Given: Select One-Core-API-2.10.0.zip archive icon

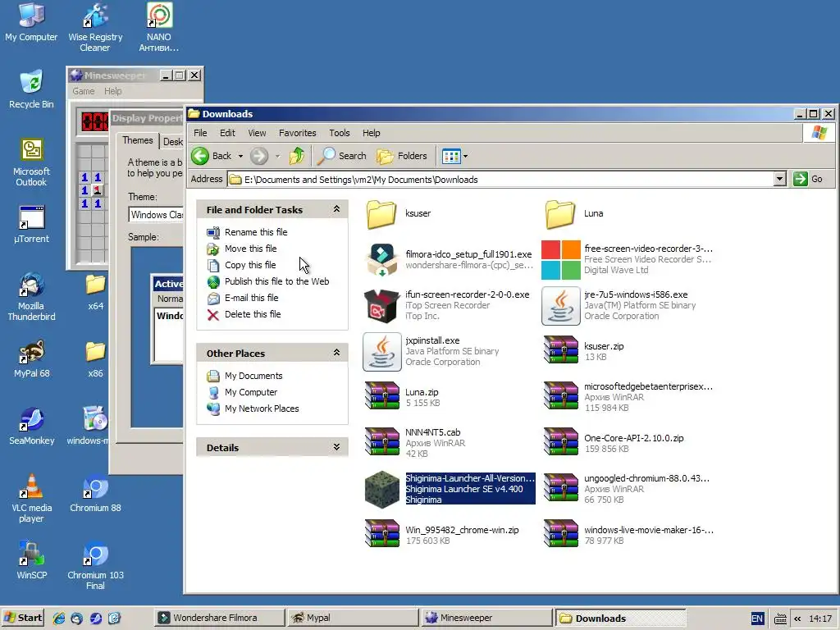Looking at the screenshot, I should (x=560, y=442).
